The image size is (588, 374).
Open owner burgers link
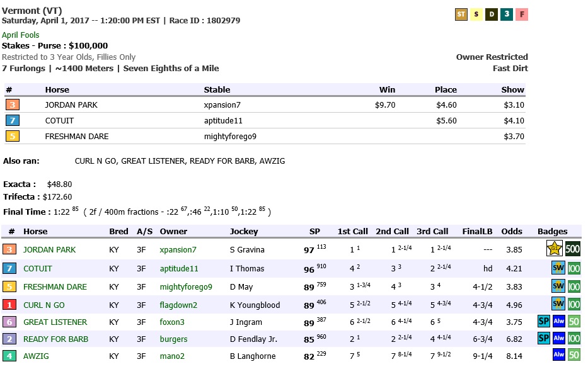(x=173, y=339)
